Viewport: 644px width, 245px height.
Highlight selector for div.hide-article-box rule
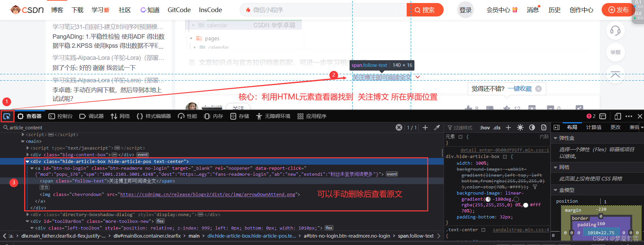(x=505, y=157)
